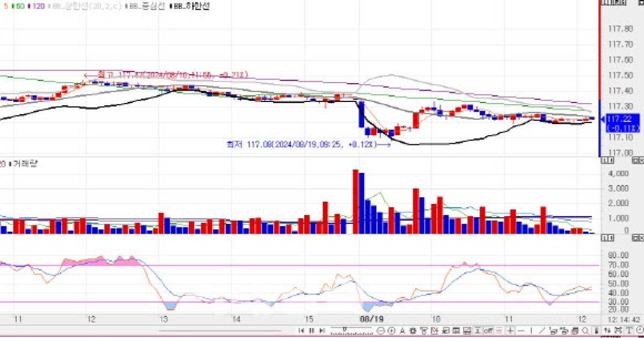The width and height of the screenshot is (644, 338).
Task: Select the BB_중심선 indicator legend
Action: pyautogui.click(x=144, y=5)
